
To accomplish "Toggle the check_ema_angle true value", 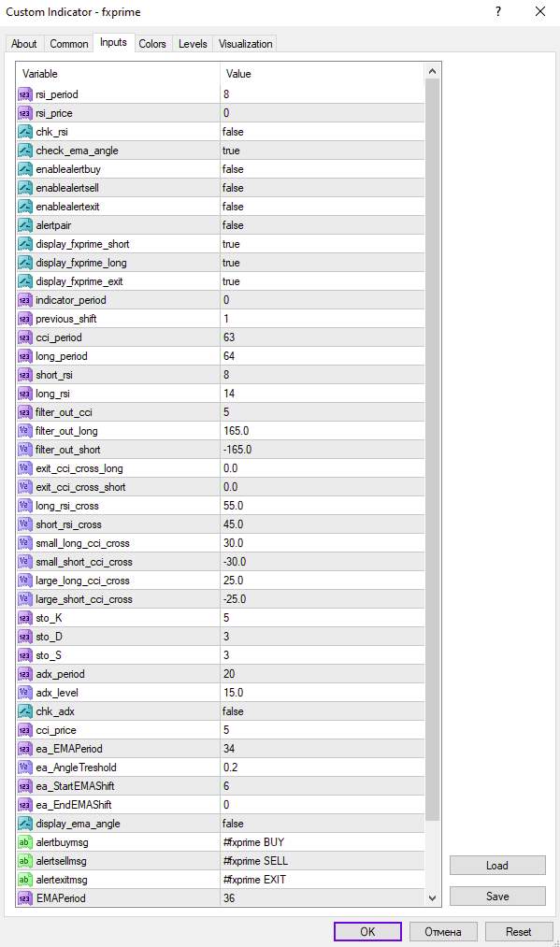I will [323, 151].
